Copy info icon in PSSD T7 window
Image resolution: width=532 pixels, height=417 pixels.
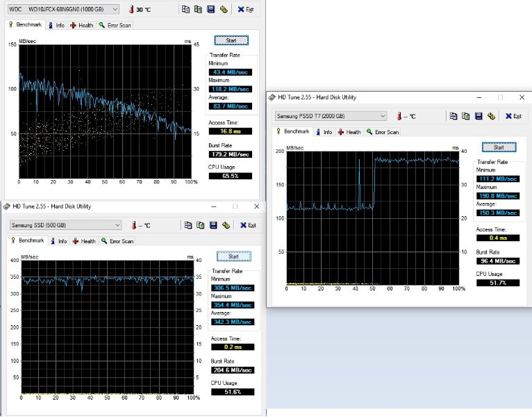coord(454,116)
